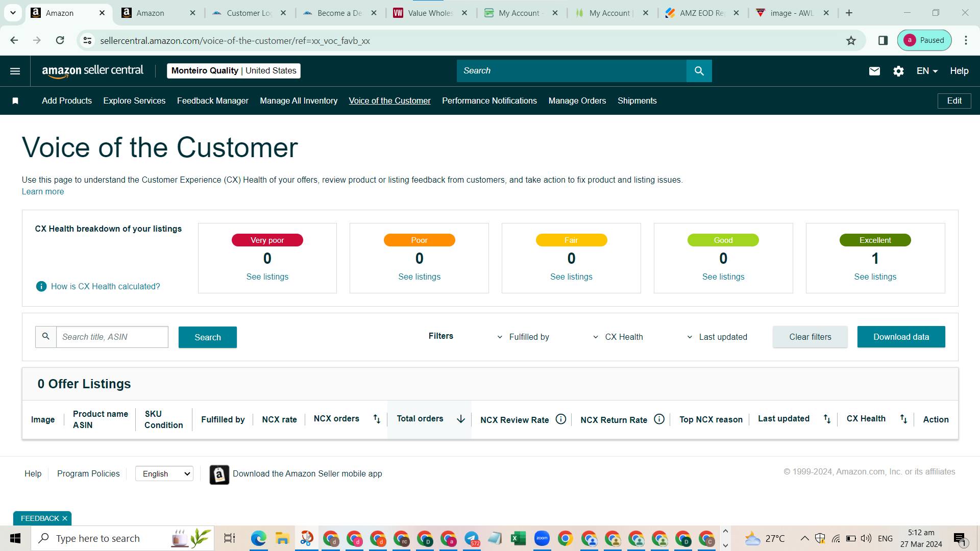
Task: Click the NCX Review Rate info icon
Action: click(x=561, y=419)
